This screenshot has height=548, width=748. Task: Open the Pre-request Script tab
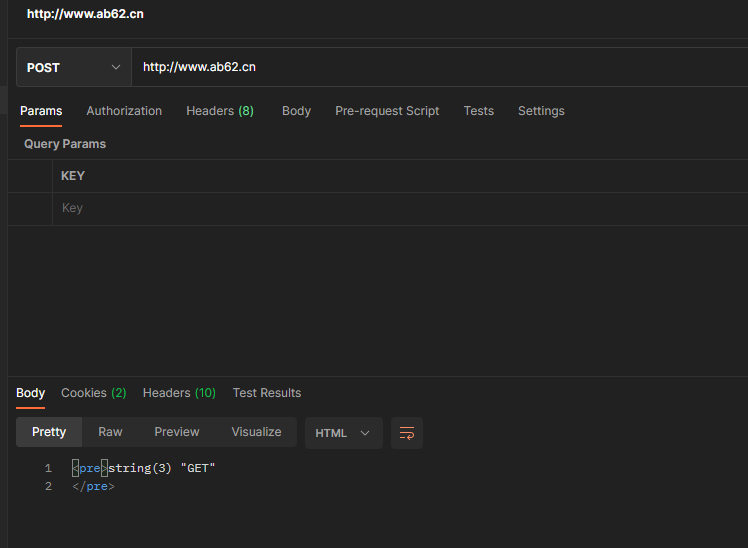click(x=387, y=111)
